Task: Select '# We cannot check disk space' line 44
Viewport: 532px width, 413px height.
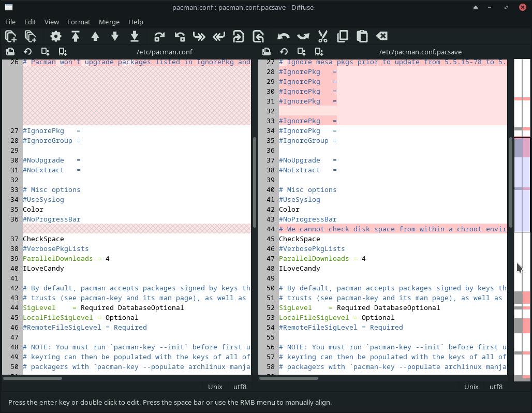Action: [393, 229]
